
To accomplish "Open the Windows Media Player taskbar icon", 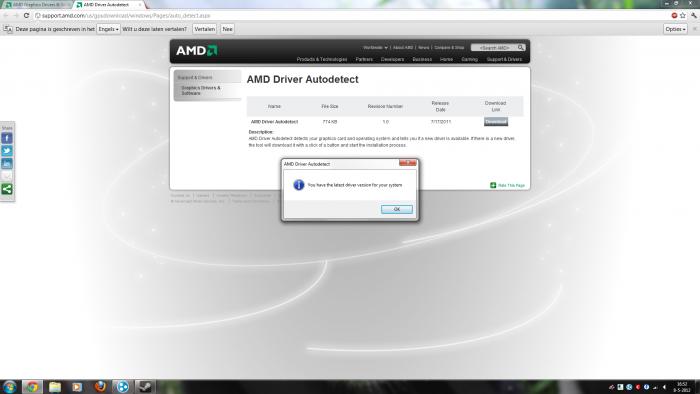I will [x=77, y=387].
